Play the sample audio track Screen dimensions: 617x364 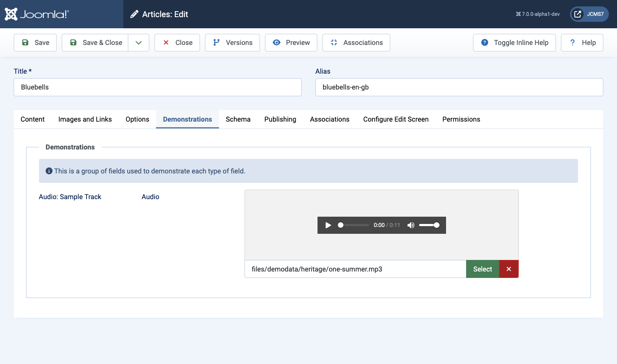(x=328, y=225)
